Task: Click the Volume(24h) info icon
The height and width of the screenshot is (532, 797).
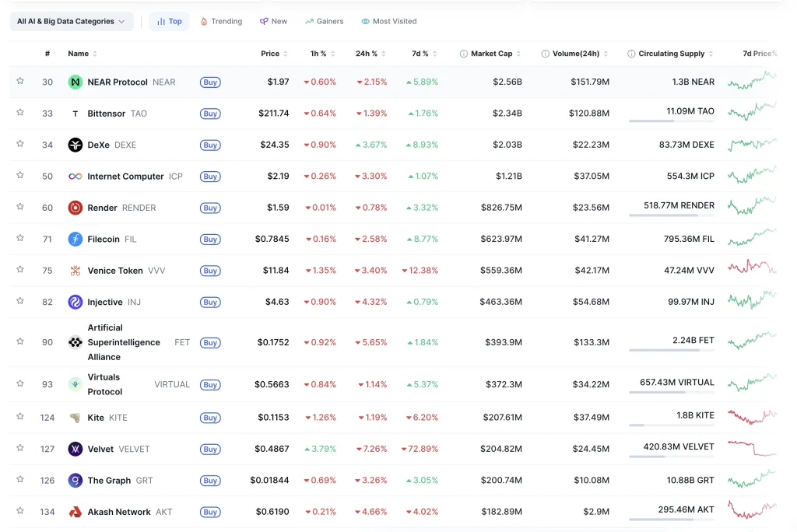Action: point(545,54)
